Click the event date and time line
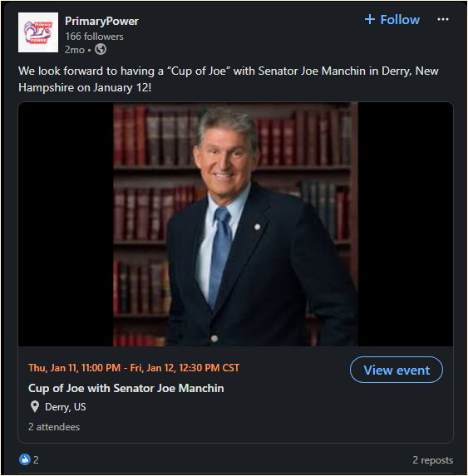Viewport: 468px width, 476px height. pos(134,368)
